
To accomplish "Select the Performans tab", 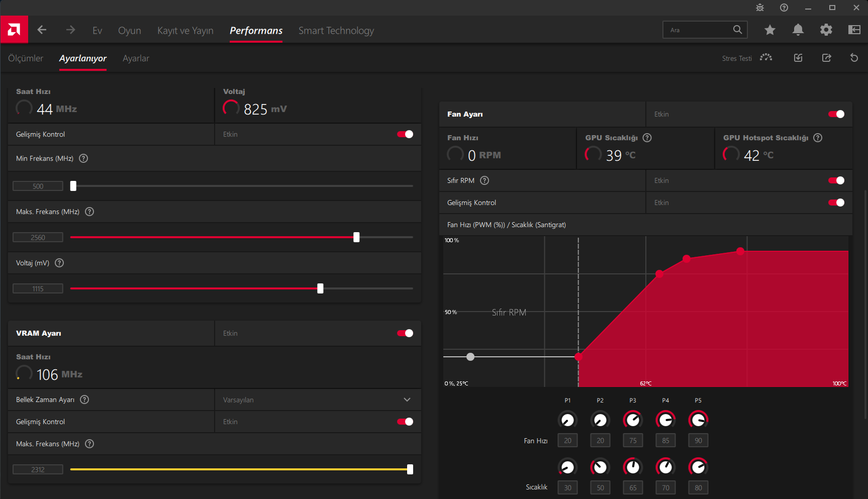I will pos(256,31).
